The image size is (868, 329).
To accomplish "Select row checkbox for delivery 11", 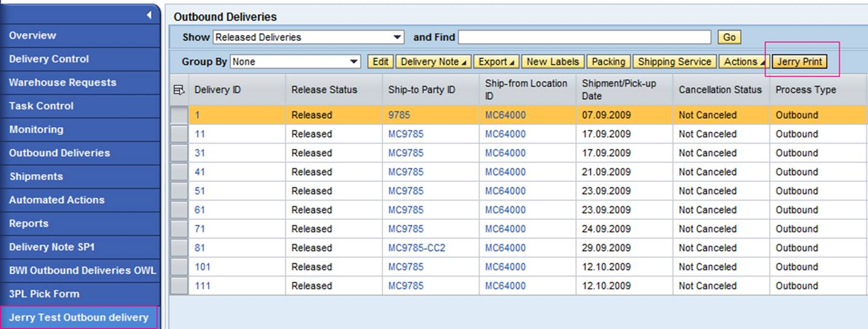I will (x=179, y=134).
